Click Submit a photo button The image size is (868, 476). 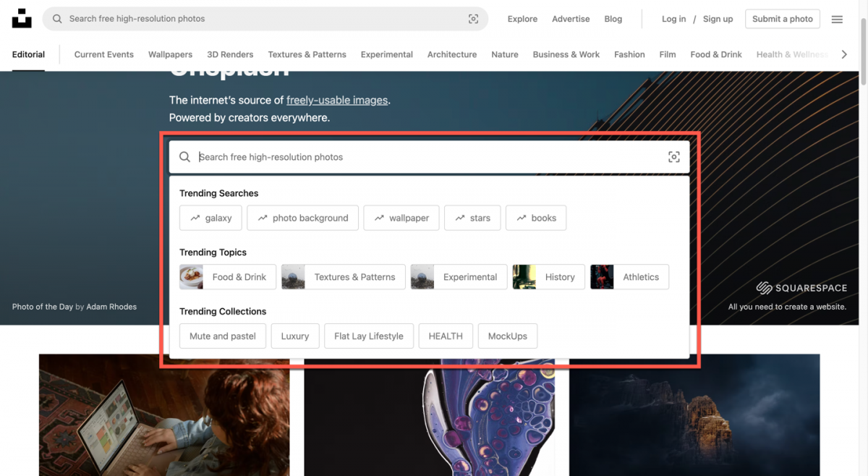coord(783,19)
